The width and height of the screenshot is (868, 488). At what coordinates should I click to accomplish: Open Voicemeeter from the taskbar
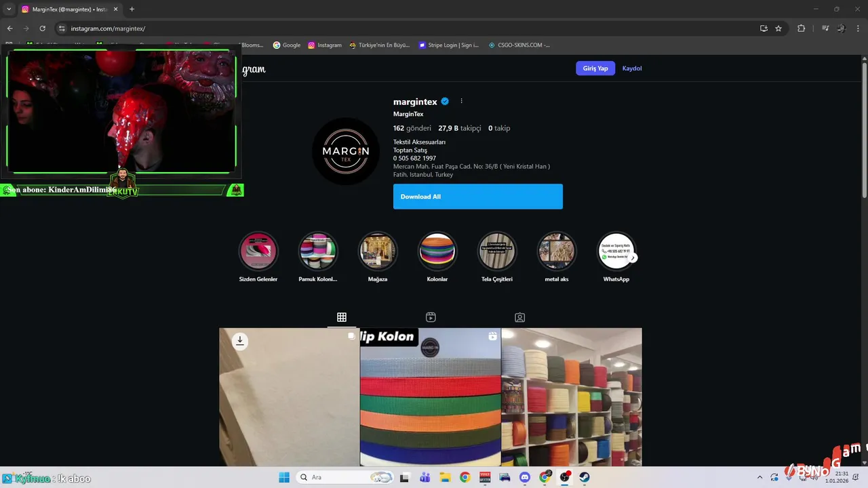(x=485, y=477)
